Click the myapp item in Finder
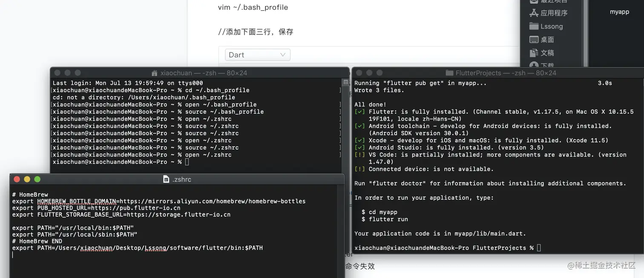This screenshot has height=278, width=644. (619, 12)
